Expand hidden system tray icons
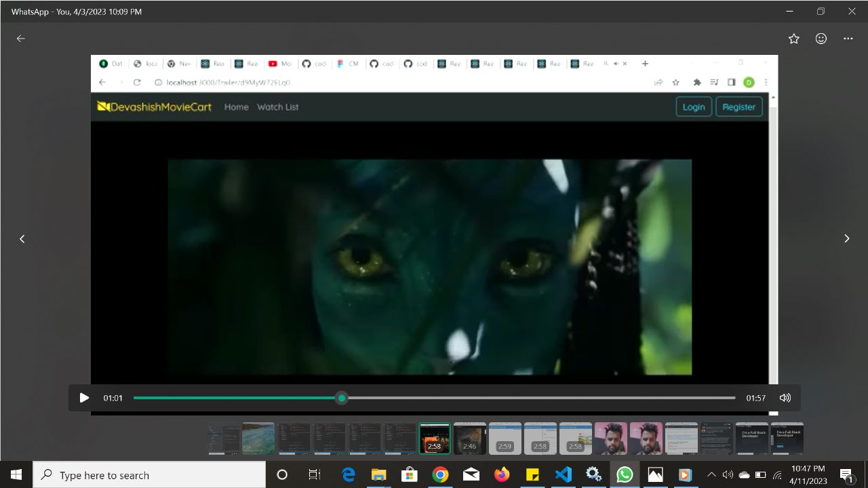Screen dimensions: 868x488 (x=711, y=475)
